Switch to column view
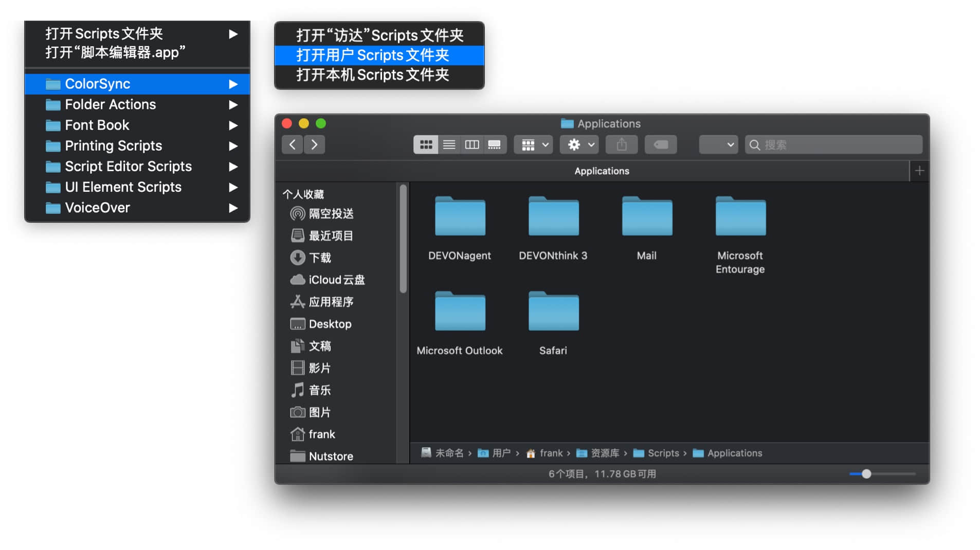Viewport: 980px width, 550px height. coord(471,144)
